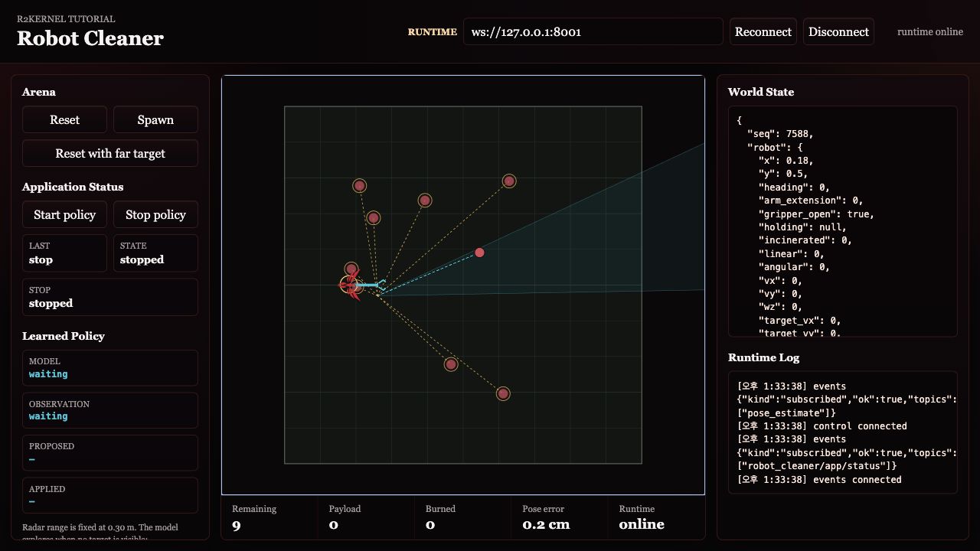Click the "incinerated": 0 line
Viewport: 980px width, 551px height.
[805, 240]
